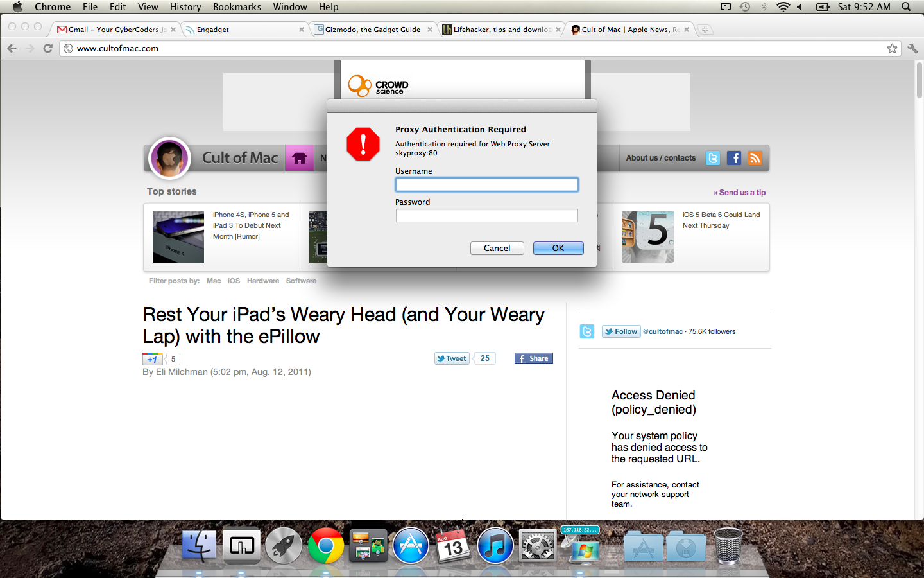The width and height of the screenshot is (924, 578).
Task: Open the History menu
Action: [185, 7]
